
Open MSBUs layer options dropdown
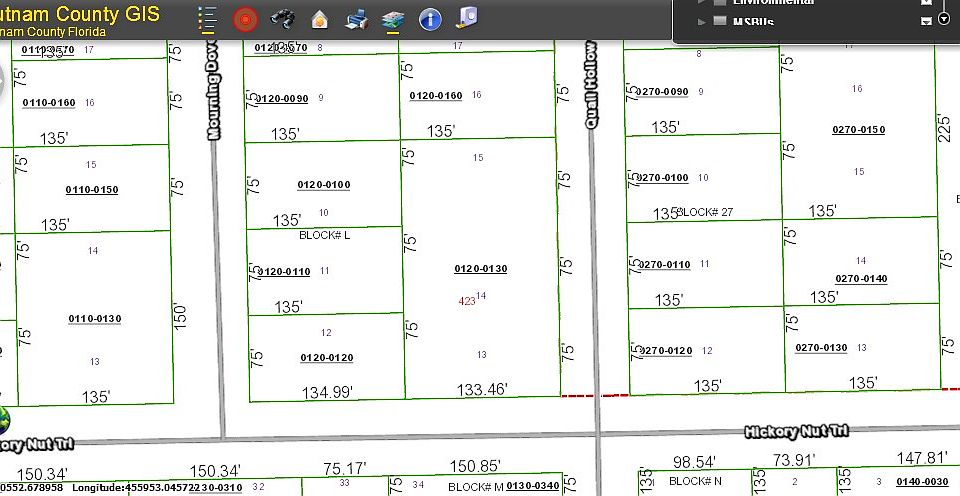925,22
